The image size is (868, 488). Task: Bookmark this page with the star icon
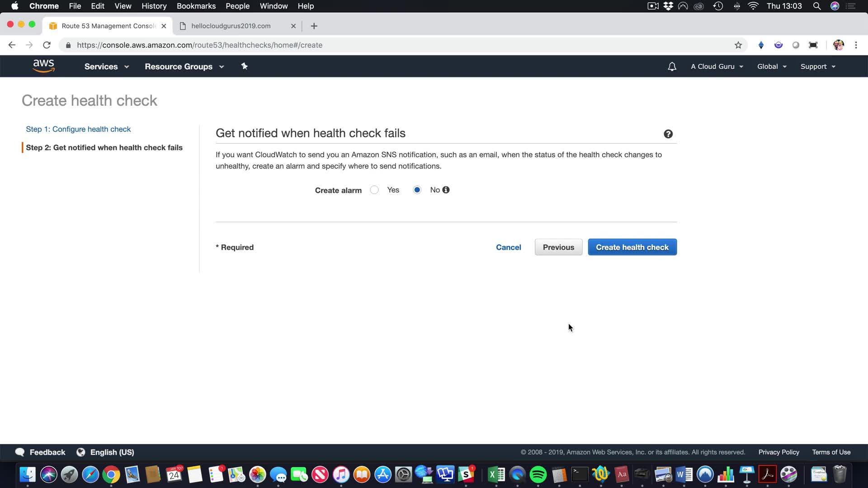(x=738, y=45)
